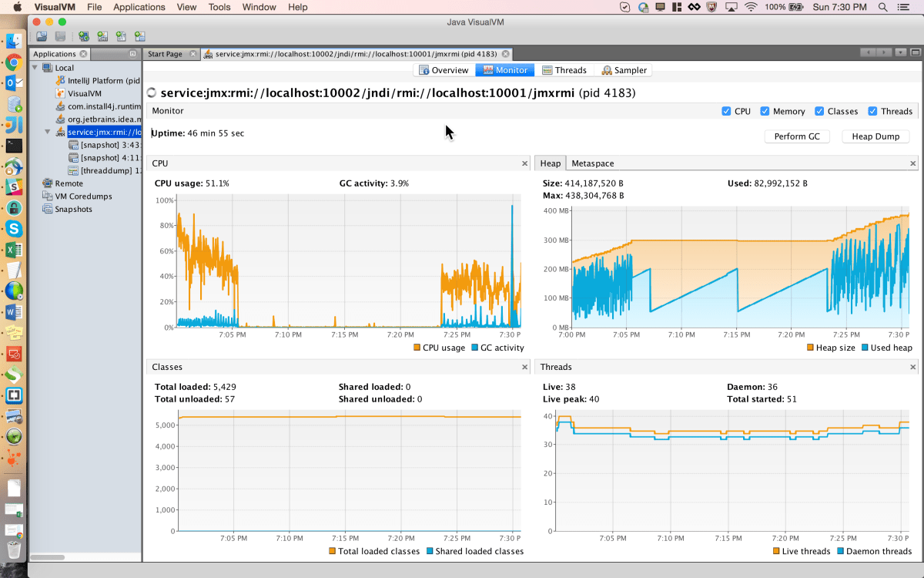Open Skype from the Dock
924x578 pixels.
(14, 228)
